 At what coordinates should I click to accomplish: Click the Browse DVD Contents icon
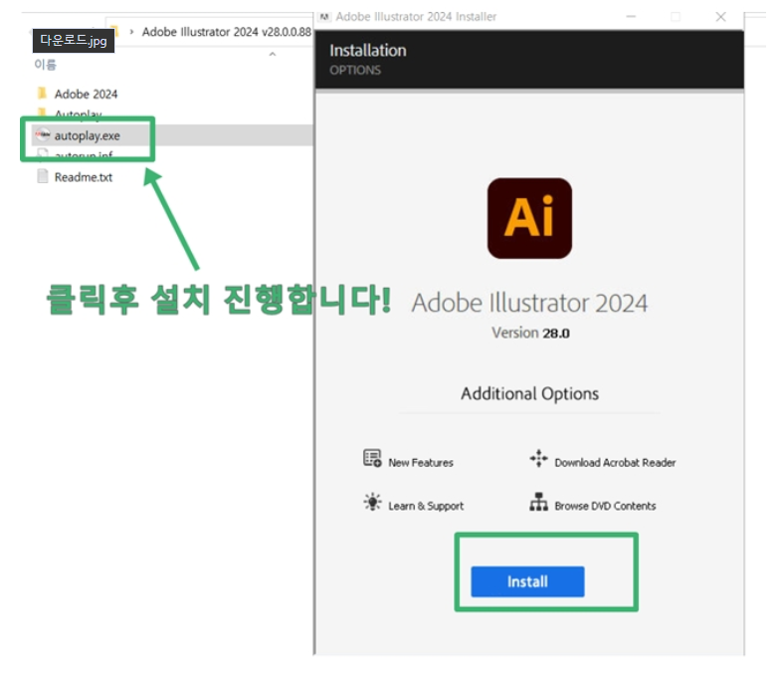pyautogui.click(x=538, y=503)
